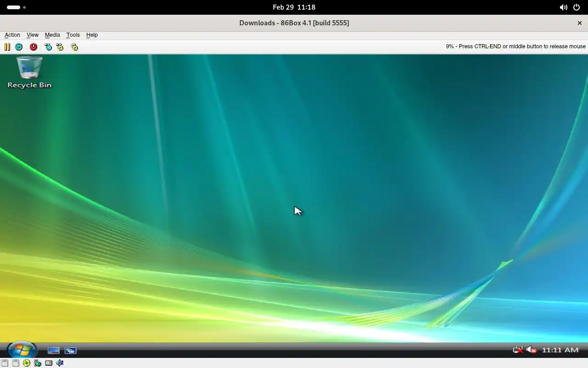Click the red ACPI shutdown power icon
The image size is (588, 368).
(x=34, y=47)
